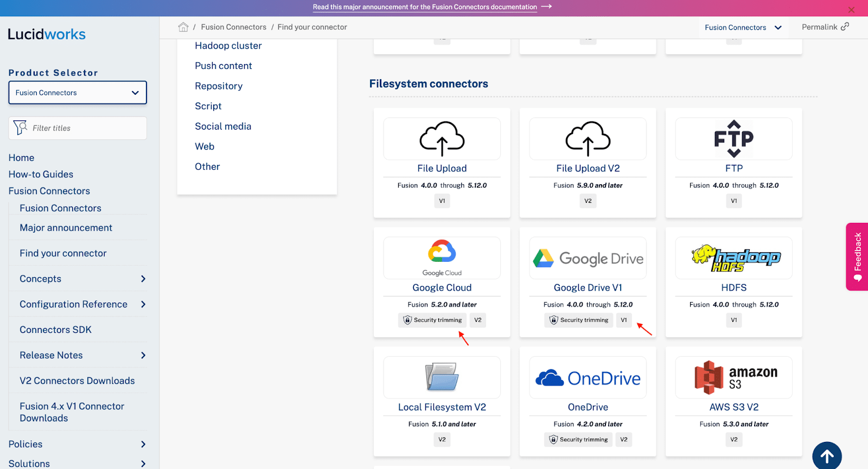The image size is (868, 469).
Task: Click Fusion Connectors breadcrumb link
Action: point(233,27)
